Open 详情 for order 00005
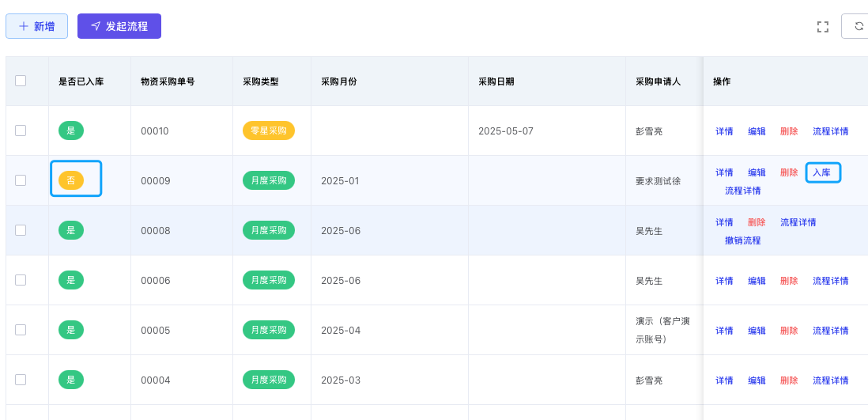Screen dimensions: 868x420 click(x=724, y=331)
